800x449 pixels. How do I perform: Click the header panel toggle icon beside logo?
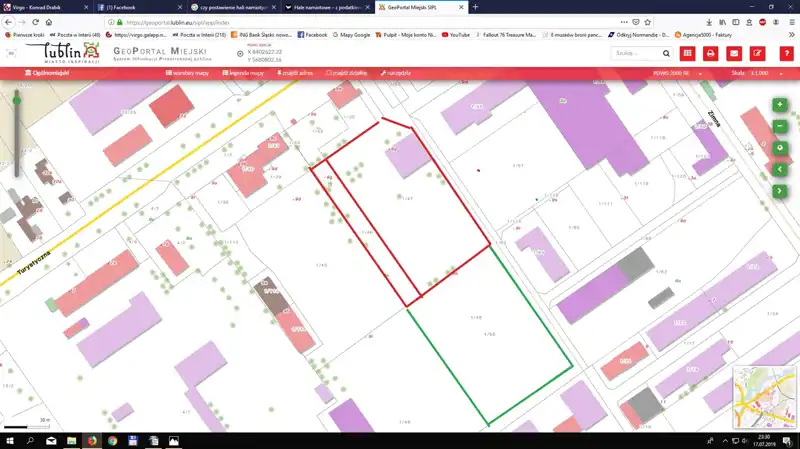[11, 53]
